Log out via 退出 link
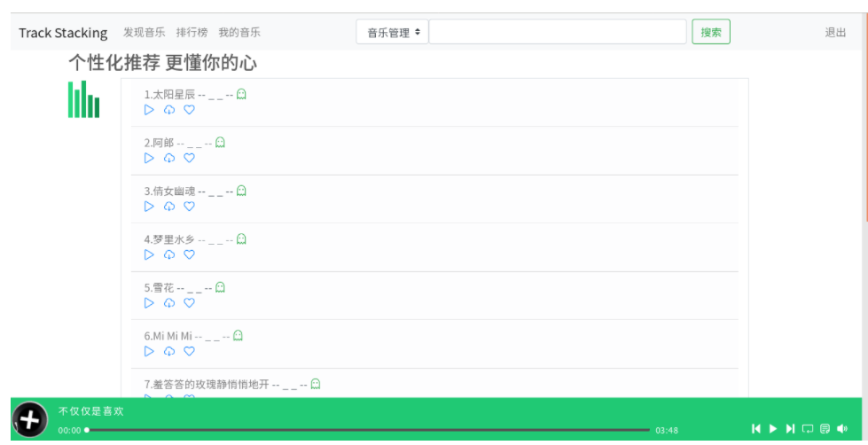Image resolution: width=868 pixels, height=445 pixels. pos(835,32)
